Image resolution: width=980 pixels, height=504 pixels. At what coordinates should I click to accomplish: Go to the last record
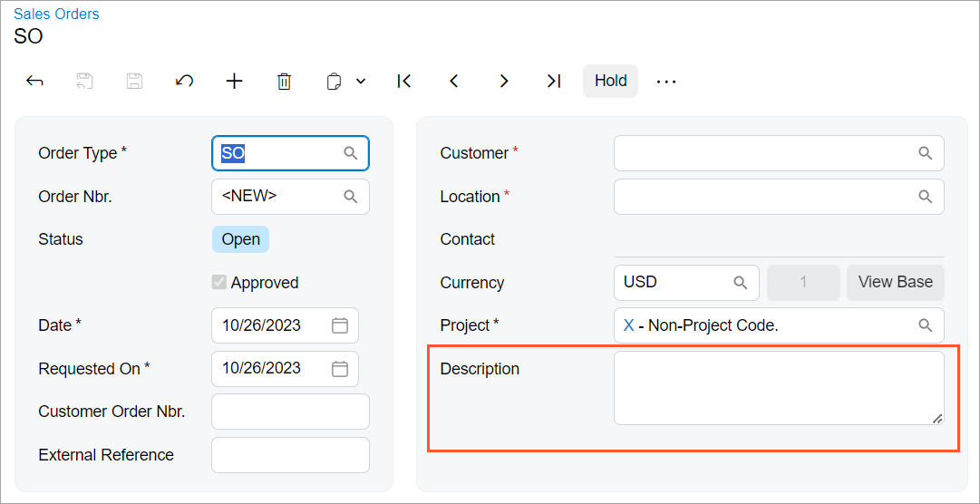coord(554,81)
